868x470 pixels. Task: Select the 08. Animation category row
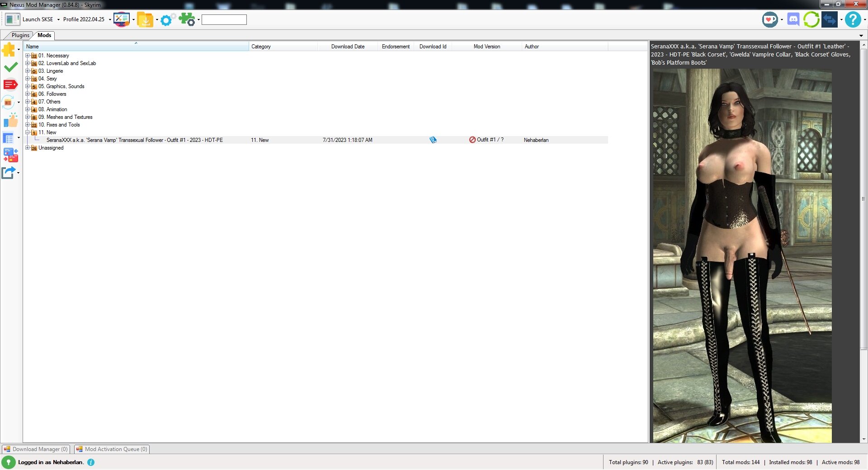coord(52,109)
